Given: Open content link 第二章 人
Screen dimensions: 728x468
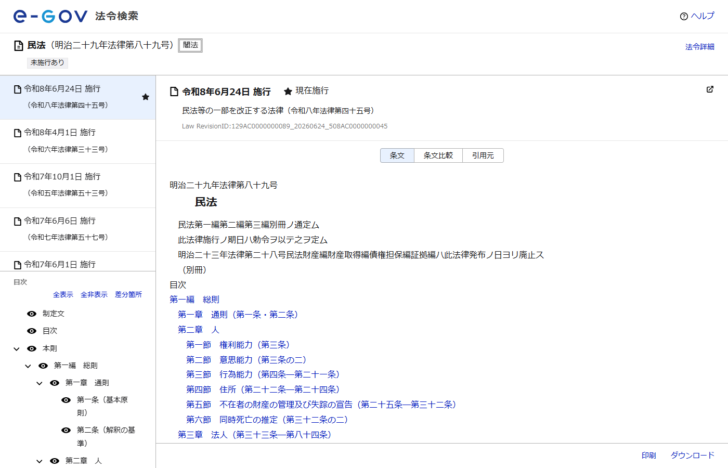Looking at the screenshot, I should pos(198,330).
